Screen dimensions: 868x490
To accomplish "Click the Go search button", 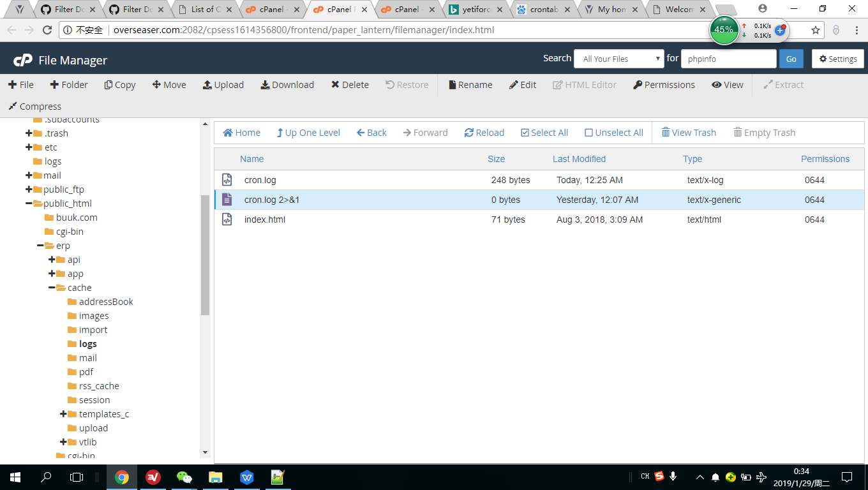I will pyautogui.click(x=791, y=59).
